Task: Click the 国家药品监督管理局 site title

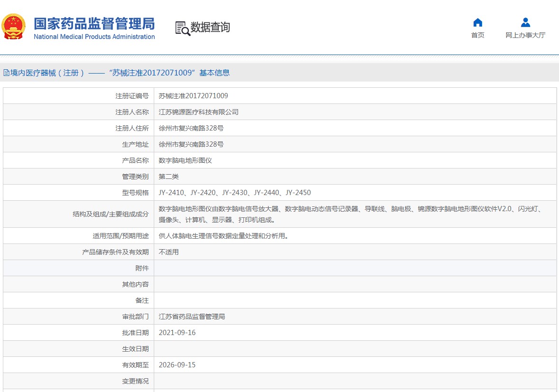Action: pyautogui.click(x=94, y=23)
